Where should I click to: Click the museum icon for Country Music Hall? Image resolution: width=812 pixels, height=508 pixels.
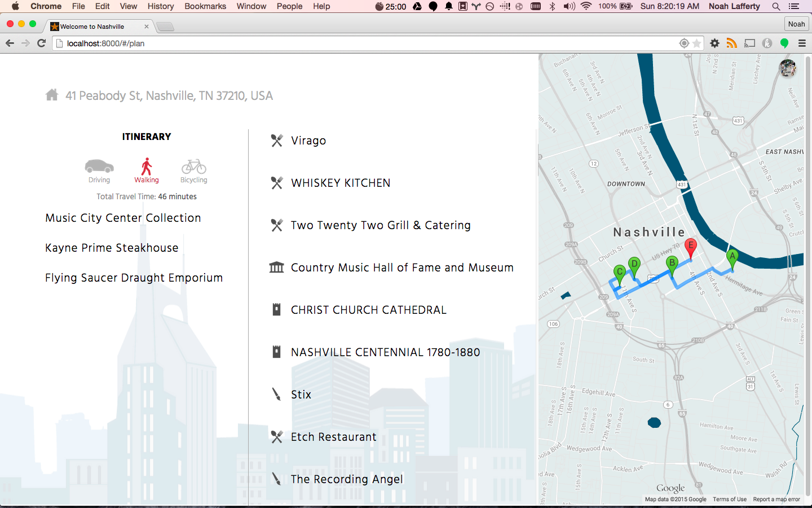276,267
